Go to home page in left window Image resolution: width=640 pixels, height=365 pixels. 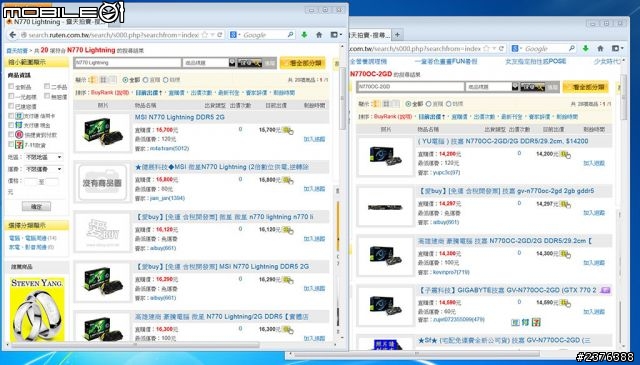[319, 35]
